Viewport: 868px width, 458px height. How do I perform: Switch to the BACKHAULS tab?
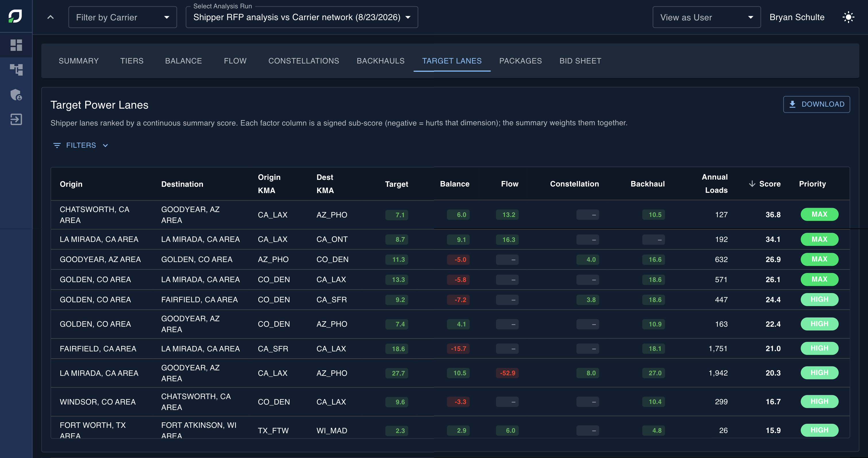(x=381, y=61)
